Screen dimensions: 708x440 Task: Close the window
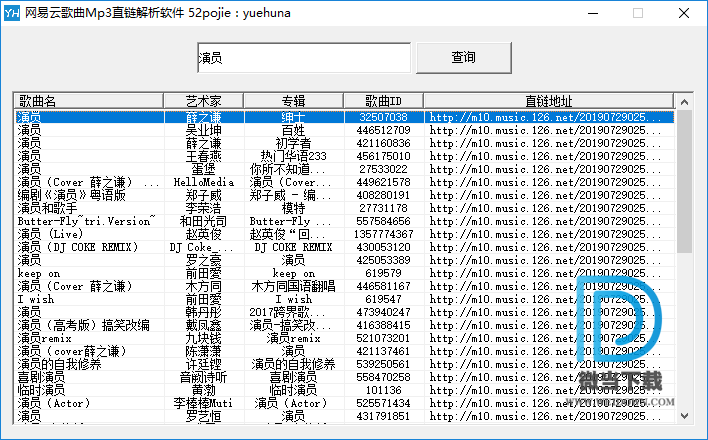point(684,13)
